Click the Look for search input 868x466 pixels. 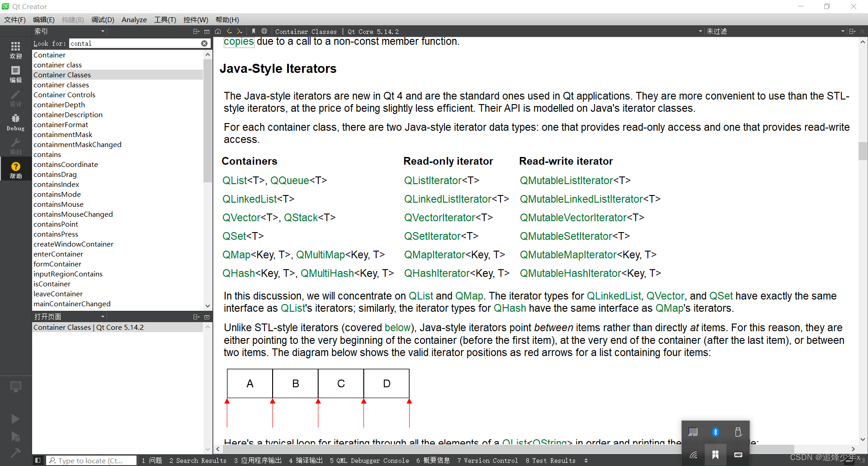click(x=134, y=43)
